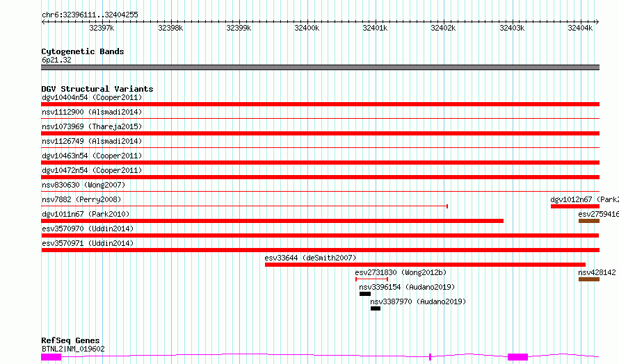
Task: Click the red bar under esv3570970
Action: pyautogui.click(x=320, y=235)
